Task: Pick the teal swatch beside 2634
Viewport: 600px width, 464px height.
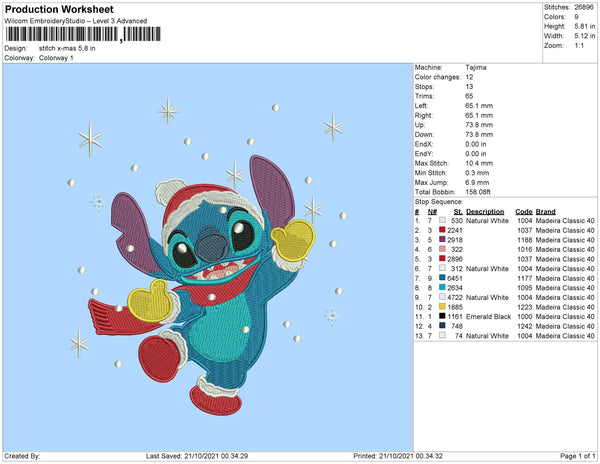Action: 442,287
